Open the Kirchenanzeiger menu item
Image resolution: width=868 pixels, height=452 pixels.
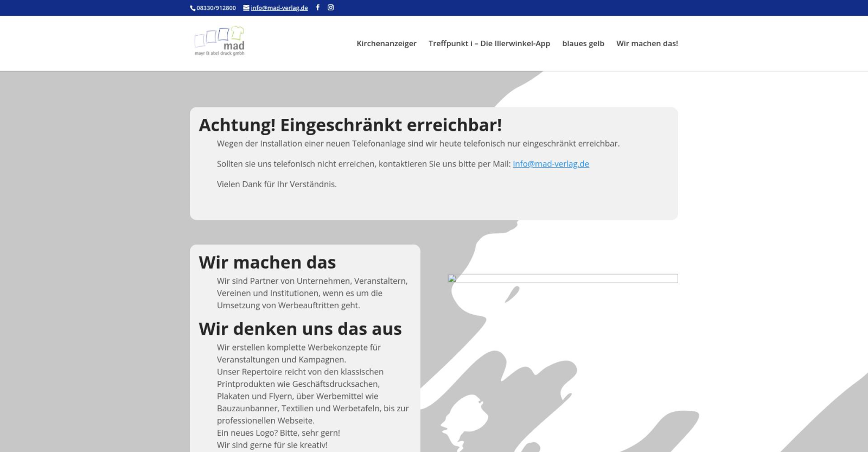point(386,43)
